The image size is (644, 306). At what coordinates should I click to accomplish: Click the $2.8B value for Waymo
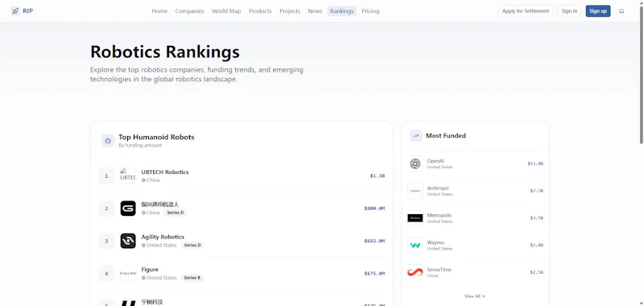(537, 246)
